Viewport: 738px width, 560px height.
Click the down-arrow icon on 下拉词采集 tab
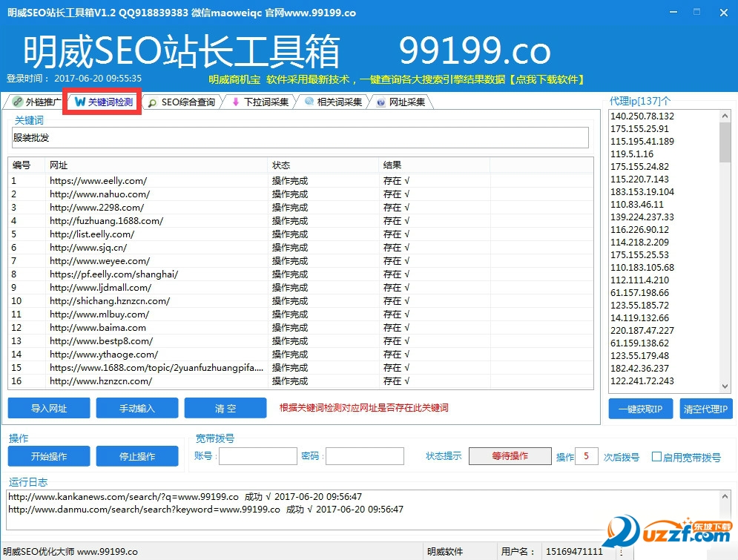[x=236, y=102]
